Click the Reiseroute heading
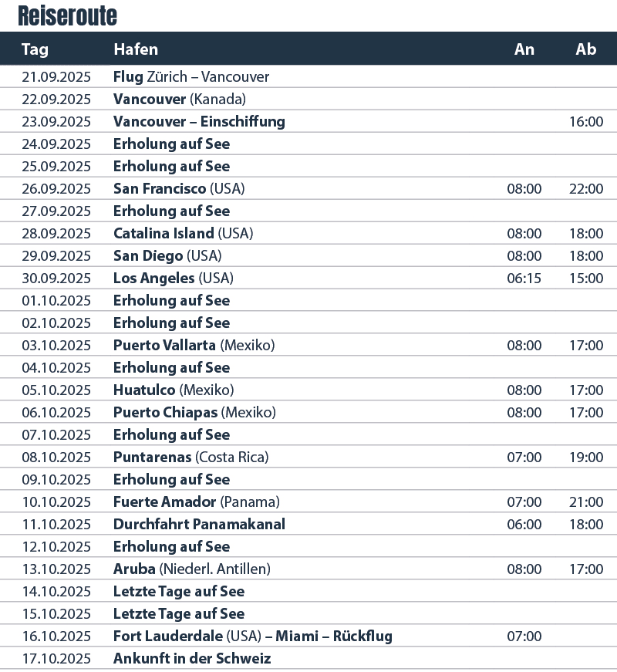617x672 pixels. click(x=67, y=16)
